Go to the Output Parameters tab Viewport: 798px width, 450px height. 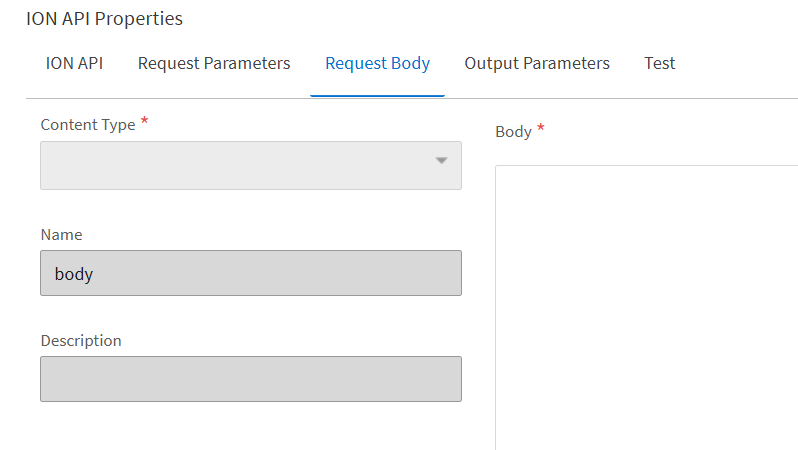[537, 64]
